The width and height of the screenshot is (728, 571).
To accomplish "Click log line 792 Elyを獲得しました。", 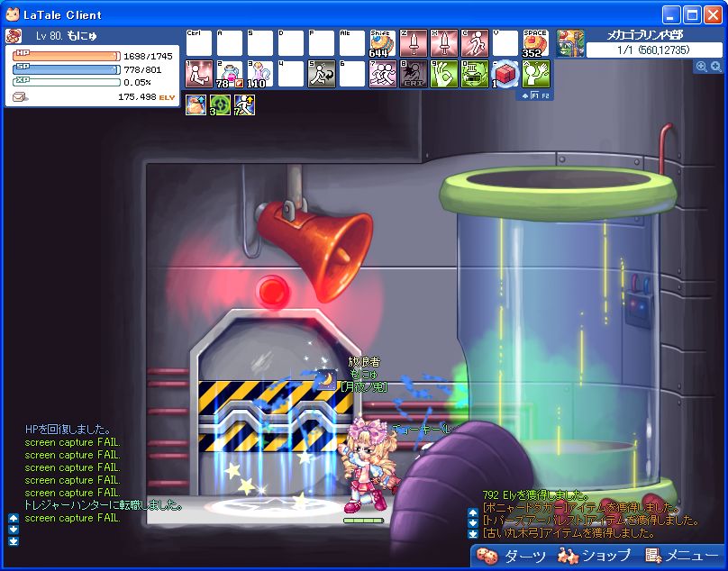I will pyautogui.click(x=536, y=494).
